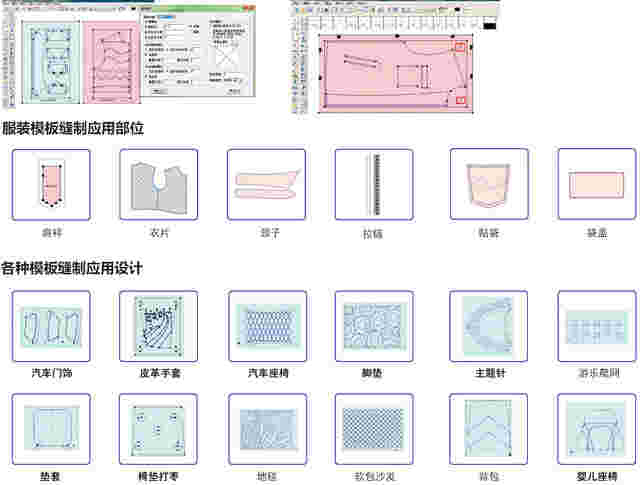The image size is (642, 485).
Task: Open the 皮革手套 design thumbnail
Action: pyautogui.click(x=159, y=326)
